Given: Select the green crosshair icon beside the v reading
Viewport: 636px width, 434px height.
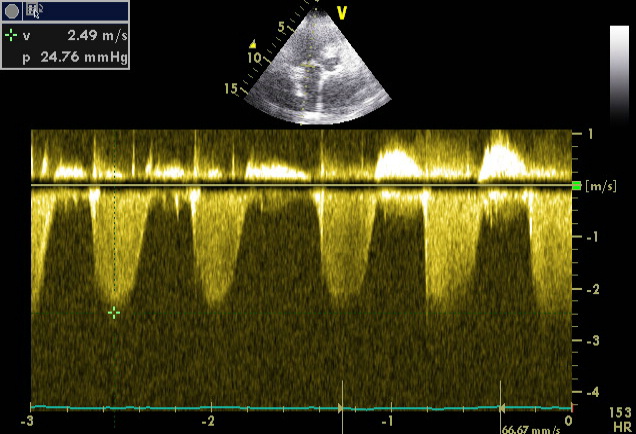Looking at the screenshot, I should pos(11,36).
